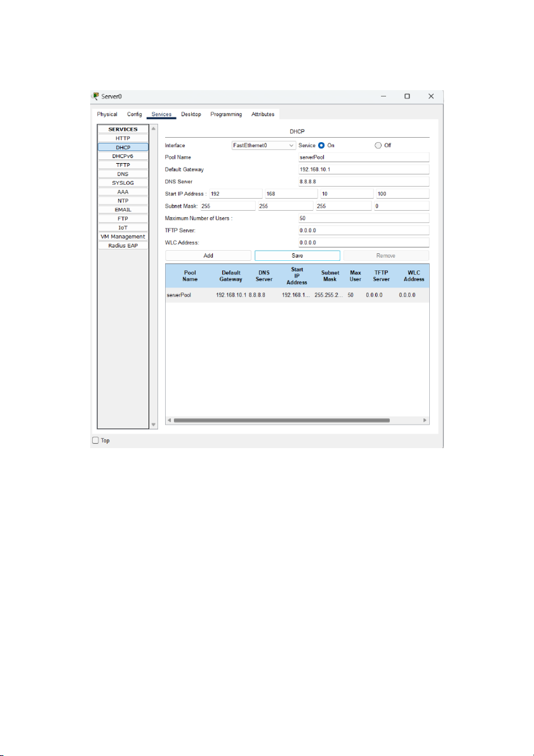Click the Start IP first octet field

pyautogui.click(x=236, y=194)
